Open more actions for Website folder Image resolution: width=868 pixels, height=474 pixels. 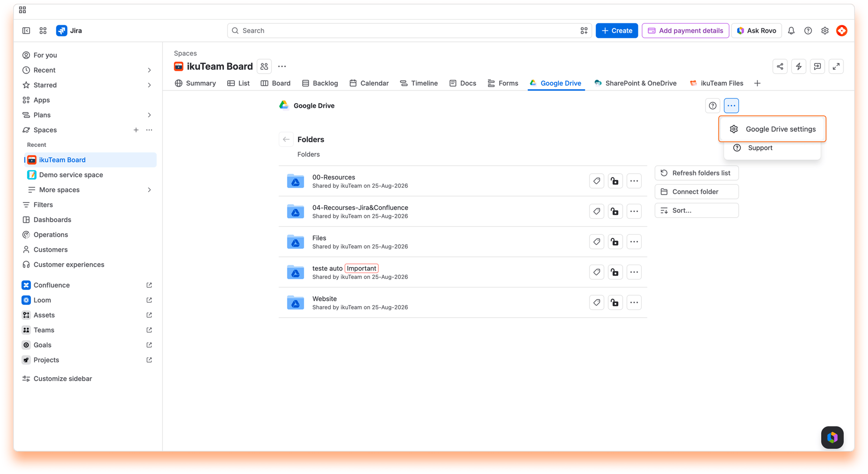click(634, 302)
